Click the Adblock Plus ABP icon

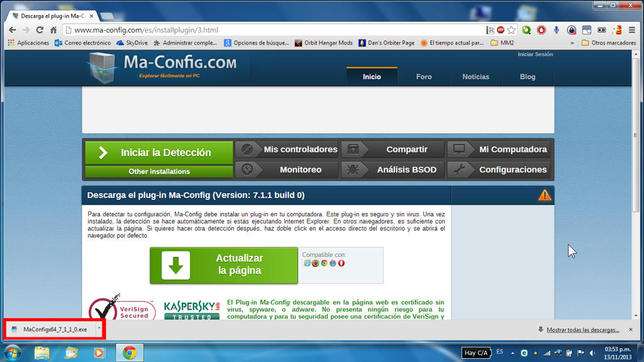coord(501,30)
